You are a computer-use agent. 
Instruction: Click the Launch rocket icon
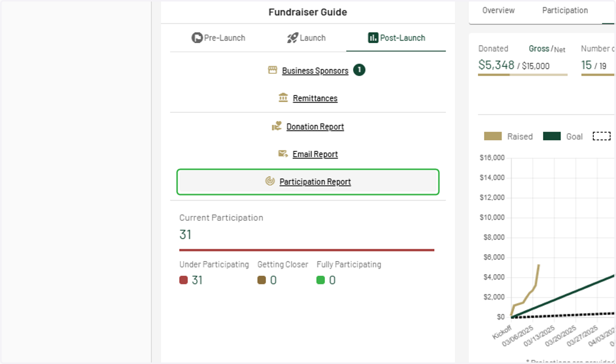tap(292, 38)
